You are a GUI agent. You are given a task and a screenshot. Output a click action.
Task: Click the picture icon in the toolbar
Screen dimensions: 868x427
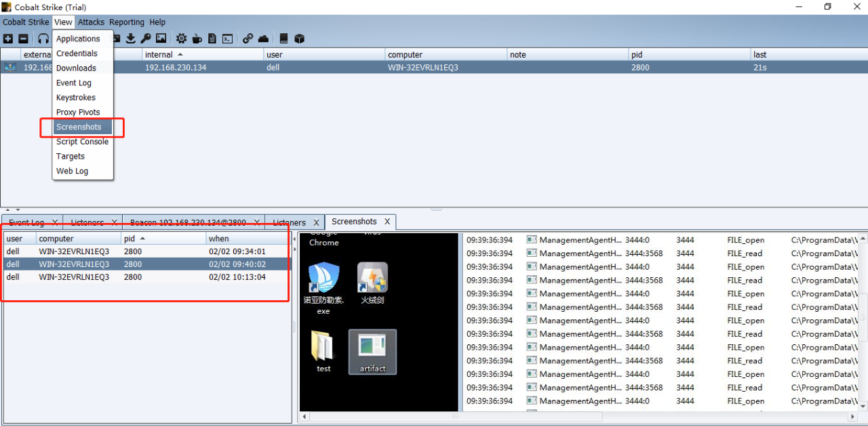point(161,39)
